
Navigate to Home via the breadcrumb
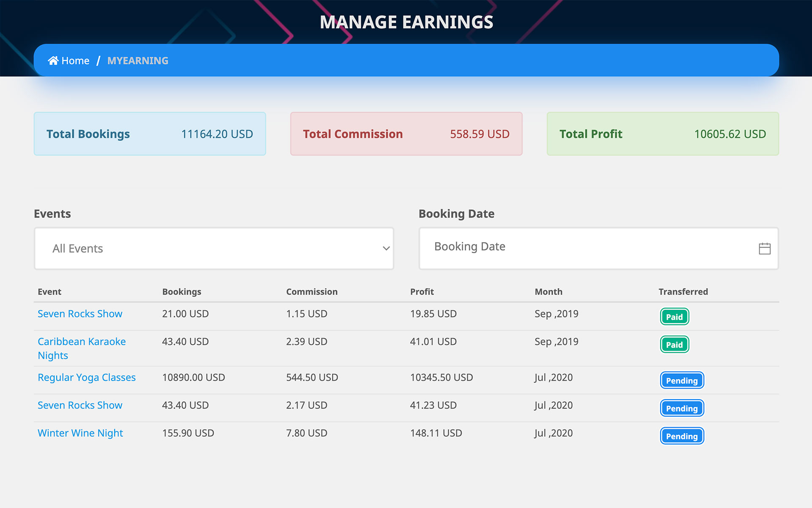click(x=75, y=61)
